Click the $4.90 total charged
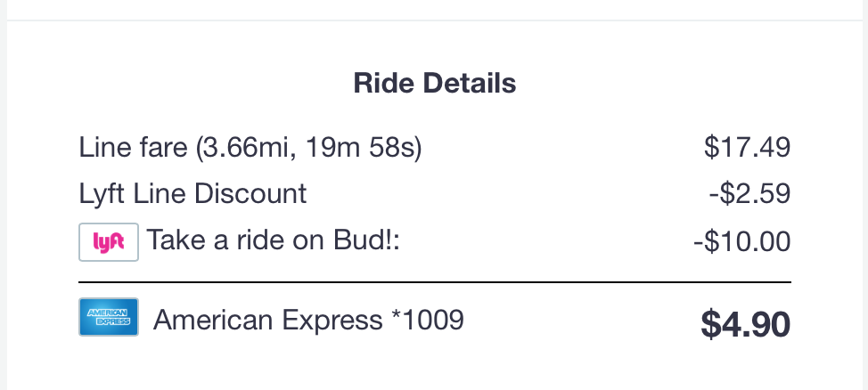Viewport: 868px width, 390px height. [x=745, y=324]
